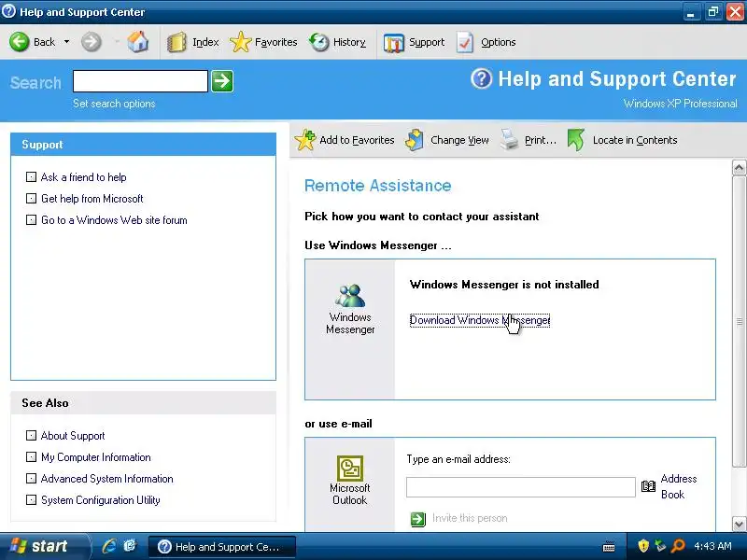Go to Help home page icon
This screenshot has height=560, width=747.
pyautogui.click(x=137, y=42)
